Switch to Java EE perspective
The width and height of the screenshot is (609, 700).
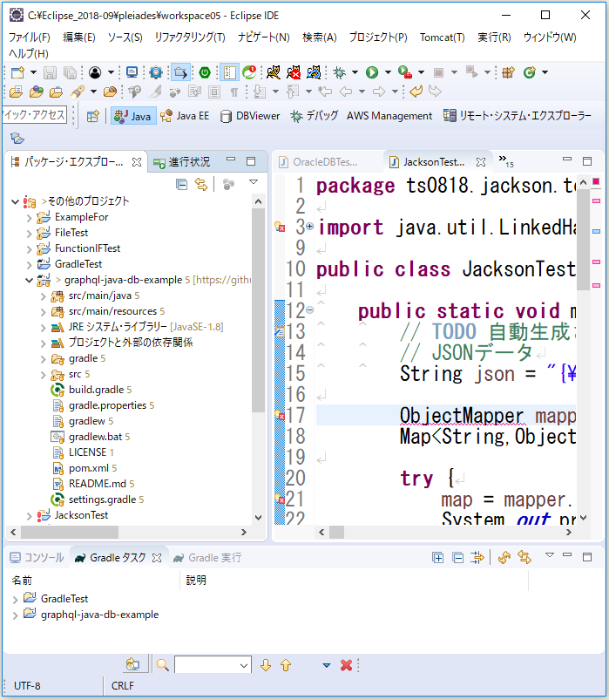click(x=186, y=116)
